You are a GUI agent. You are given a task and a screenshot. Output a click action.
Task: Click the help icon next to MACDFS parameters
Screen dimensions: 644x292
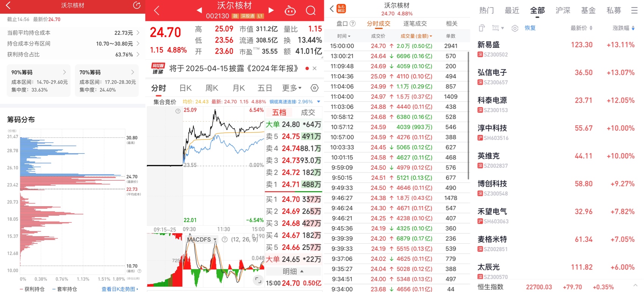224,240
